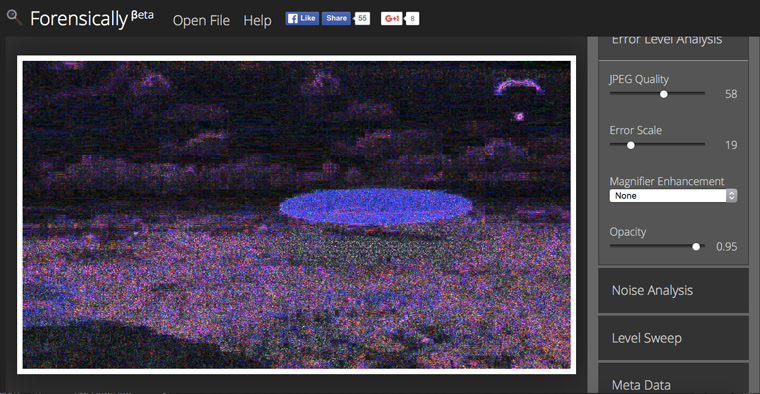Open the Open File menu
The height and width of the screenshot is (394, 760).
pos(201,20)
